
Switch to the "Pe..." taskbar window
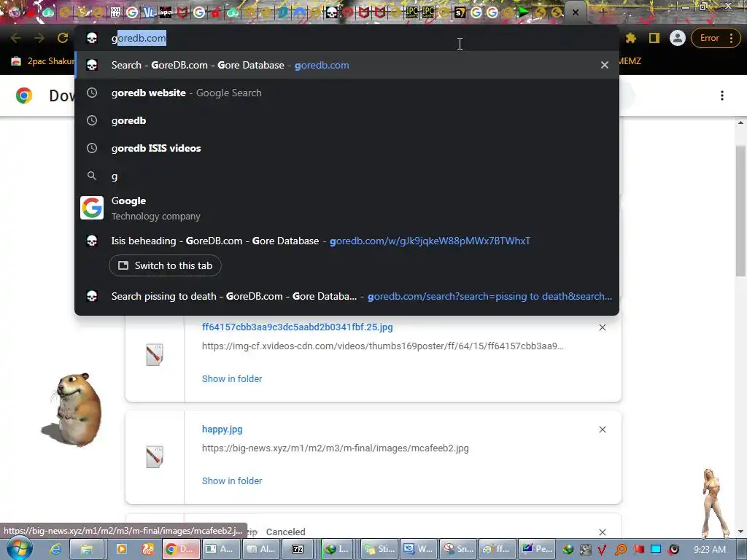[538, 549]
